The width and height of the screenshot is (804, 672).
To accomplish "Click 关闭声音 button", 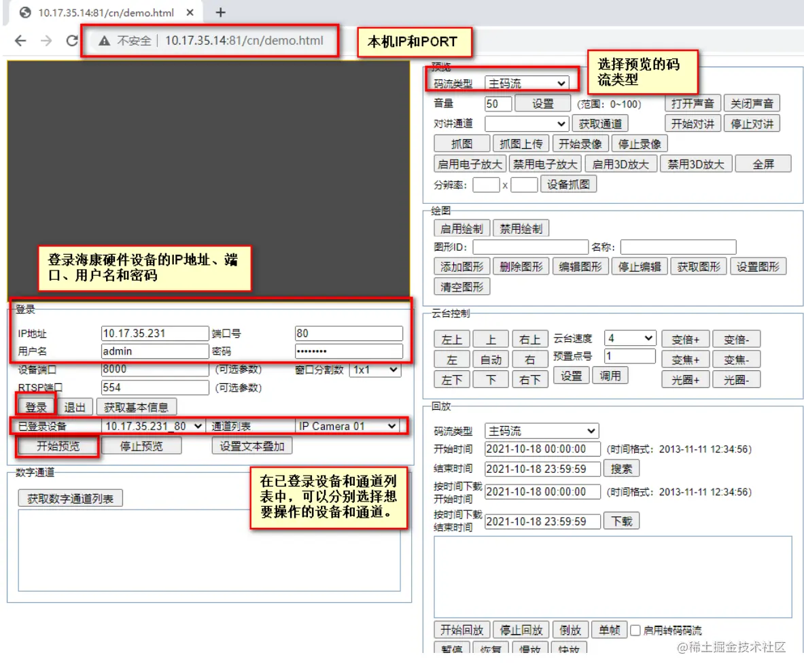I will pyautogui.click(x=752, y=103).
